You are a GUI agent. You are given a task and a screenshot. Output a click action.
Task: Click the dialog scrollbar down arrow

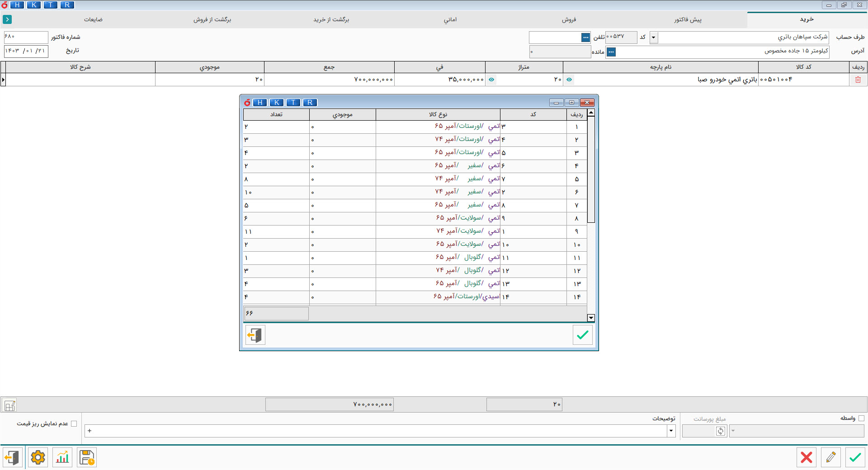click(591, 318)
